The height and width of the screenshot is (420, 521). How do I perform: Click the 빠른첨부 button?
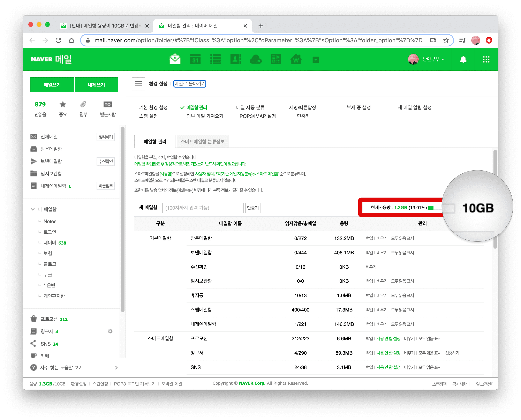click(x=105, y=186)
